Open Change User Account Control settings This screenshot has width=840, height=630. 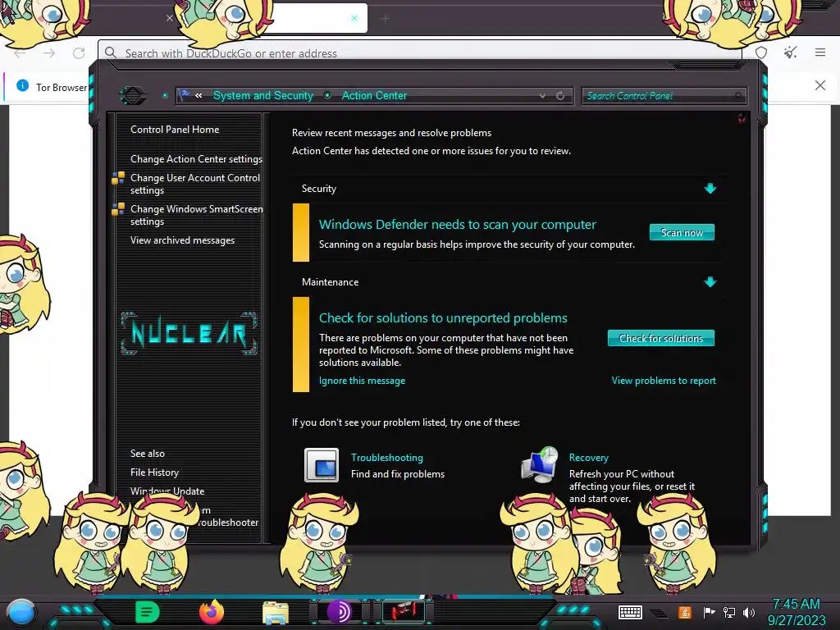tap(195, 184)
